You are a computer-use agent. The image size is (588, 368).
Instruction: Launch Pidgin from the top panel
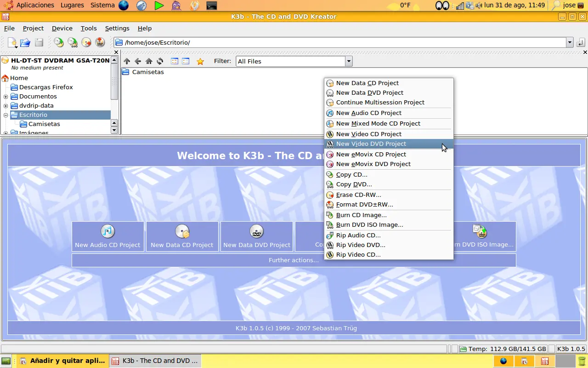tap(176, 6)
